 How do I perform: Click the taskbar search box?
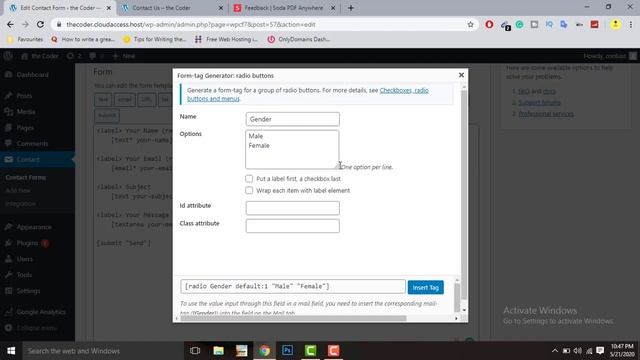(103, 351)
